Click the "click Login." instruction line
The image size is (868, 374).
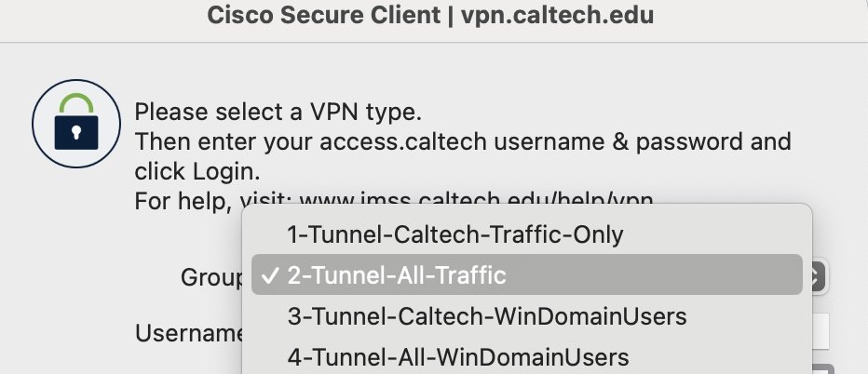(x=198, y=171)
